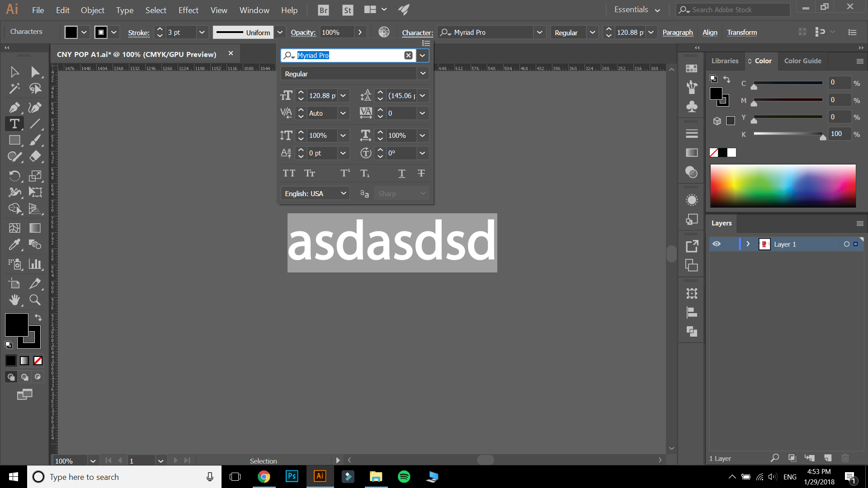Open the Type menu
Screen dimensions: 868x488
pyautogui.click(x=125, y=9)
